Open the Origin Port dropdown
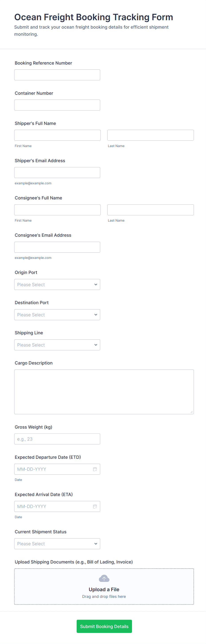206x644 pixels. (x=57, y=284)
